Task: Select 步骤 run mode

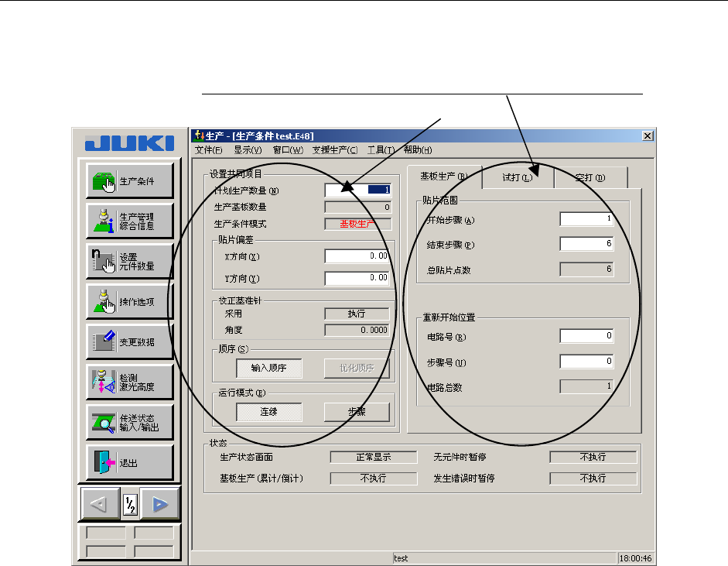Action: [357, 412]
